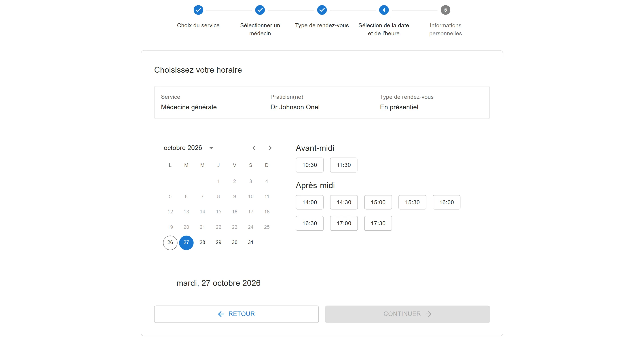Select the 17:30 time slot
The width and height of the screenshot is (644, 362).
(x=378, y=223)
